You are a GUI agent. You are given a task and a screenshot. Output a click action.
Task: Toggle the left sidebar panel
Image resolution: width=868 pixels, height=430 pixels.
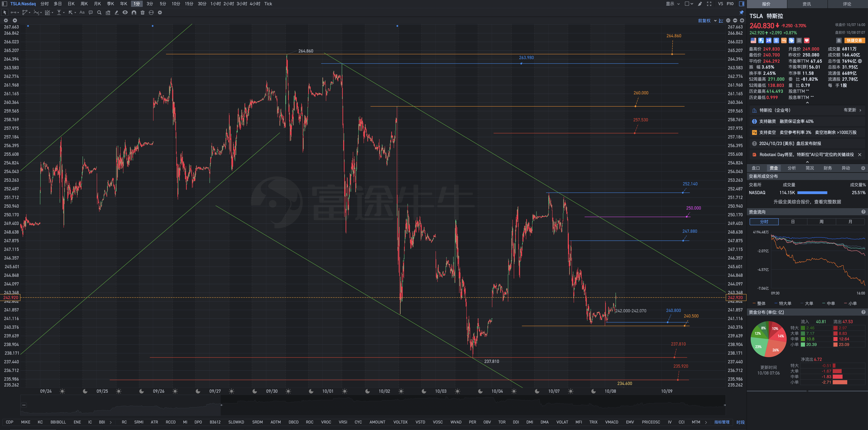pyautogui.click(x=4, y=4)
